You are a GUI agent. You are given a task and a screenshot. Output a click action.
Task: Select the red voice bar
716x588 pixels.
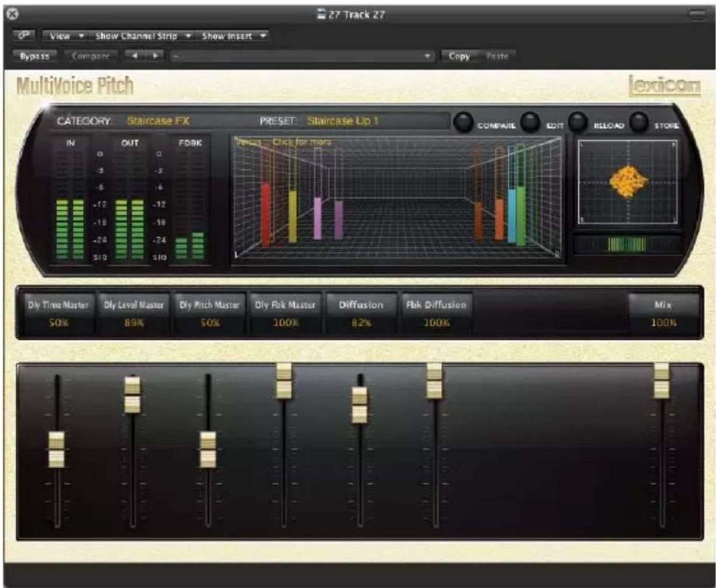266,214
